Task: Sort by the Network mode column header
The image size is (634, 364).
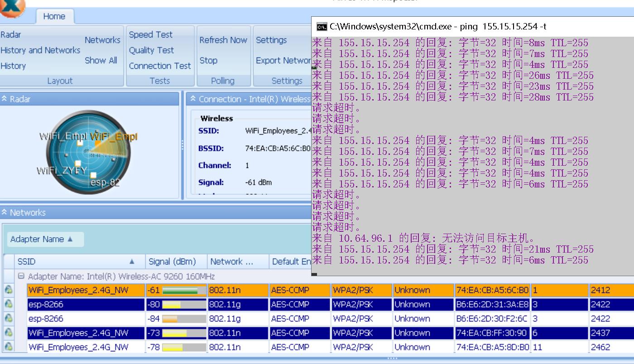Action: (238, 261)
